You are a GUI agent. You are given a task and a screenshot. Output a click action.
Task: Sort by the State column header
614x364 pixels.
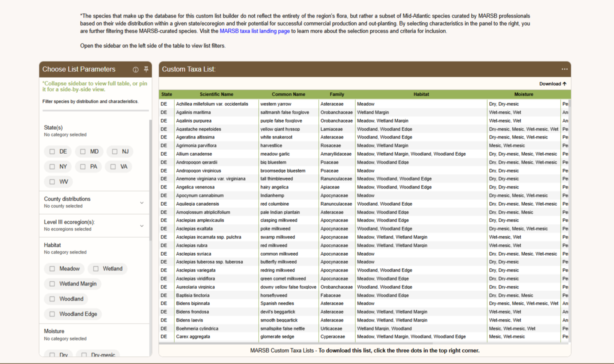[x=166, y=94]
